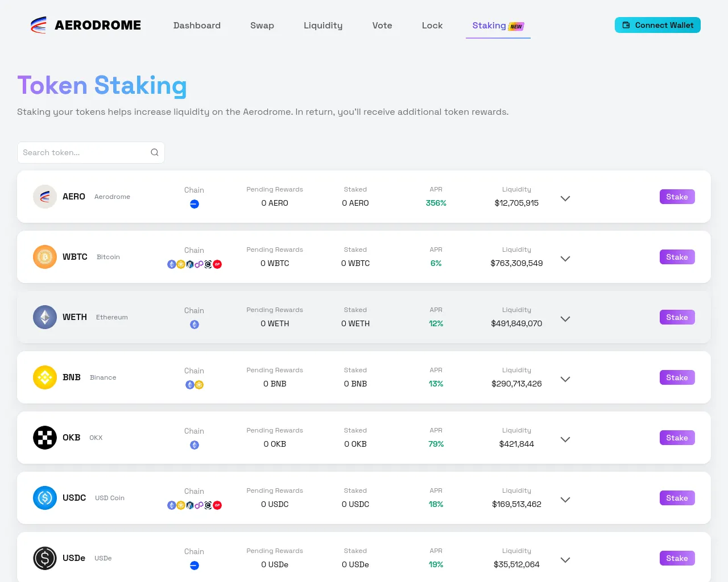The image size is (728, 582).
Task: Click the Ethereum chain icon in WETH row
Action: coord(195,325)
